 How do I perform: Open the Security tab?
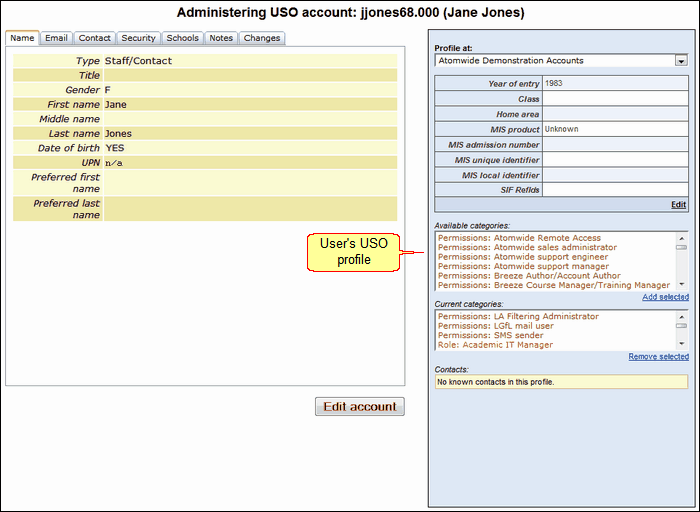click(138, 38)
